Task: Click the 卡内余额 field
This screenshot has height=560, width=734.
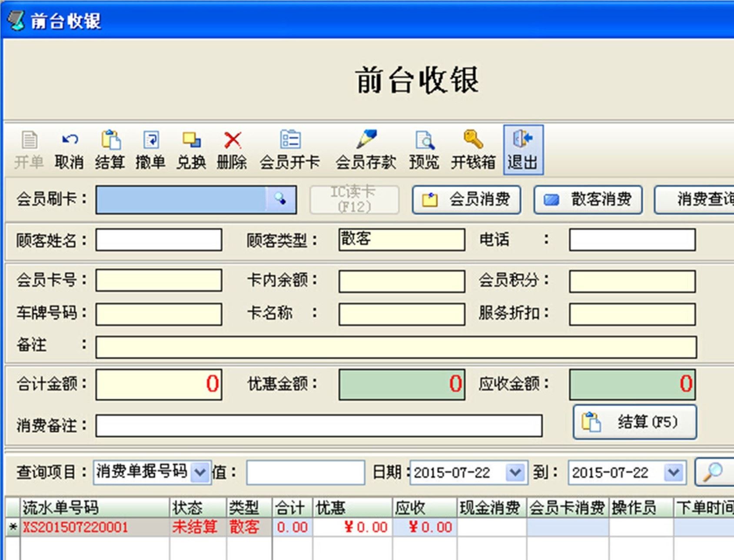Action: tap(402, 281)
